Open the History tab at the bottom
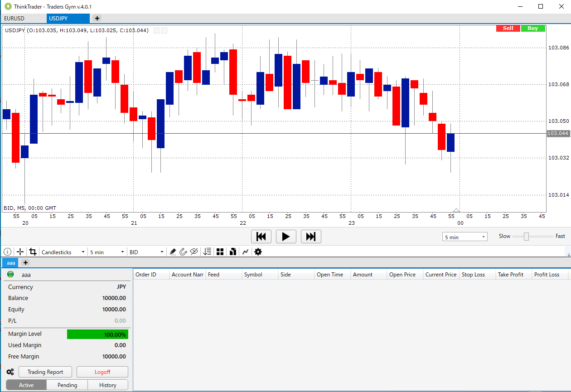 tap(107, 385)
